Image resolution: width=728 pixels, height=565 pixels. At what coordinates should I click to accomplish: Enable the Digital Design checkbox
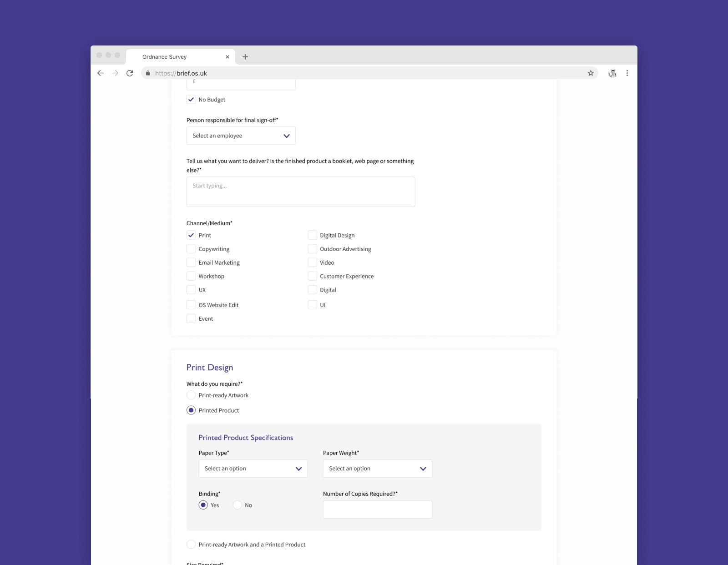313,235
